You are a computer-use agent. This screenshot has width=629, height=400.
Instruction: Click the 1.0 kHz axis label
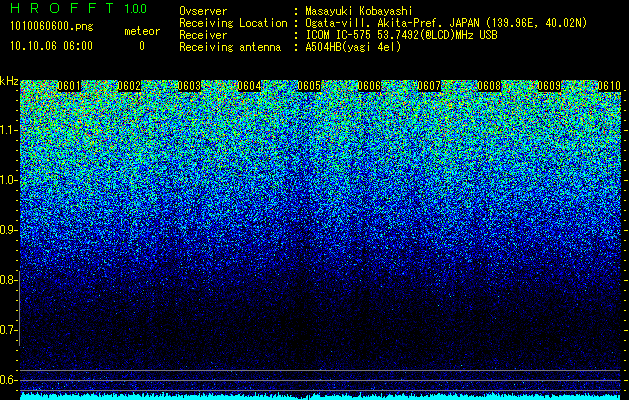pos(8,181)
